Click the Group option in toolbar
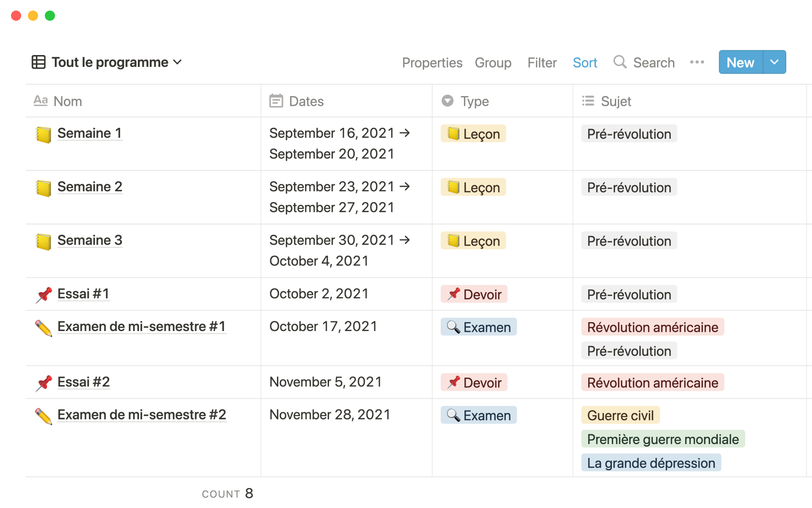 point(493,63)
